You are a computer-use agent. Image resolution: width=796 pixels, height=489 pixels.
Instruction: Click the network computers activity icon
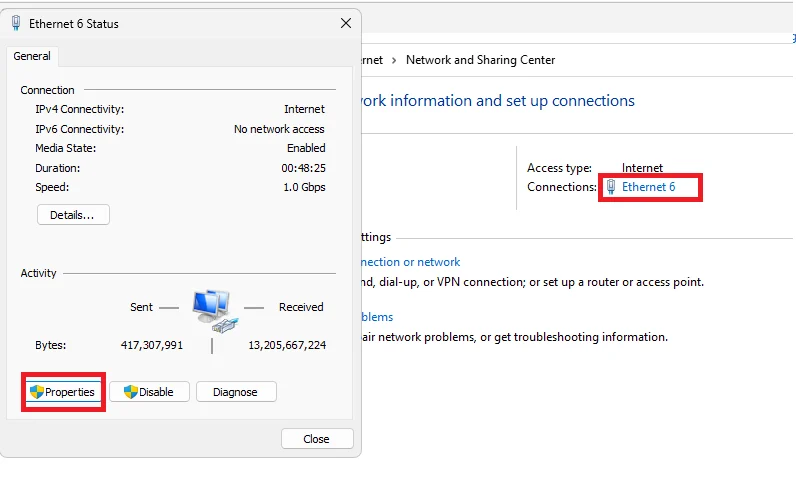pyautogui.click(x=215, y=311)
